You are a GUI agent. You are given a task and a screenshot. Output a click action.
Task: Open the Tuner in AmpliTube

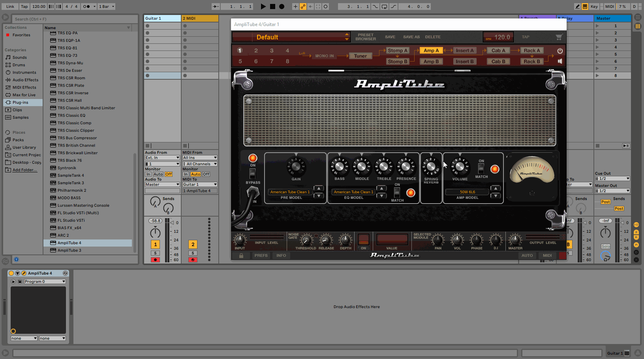pyautogui.click(x=360, y=56)
